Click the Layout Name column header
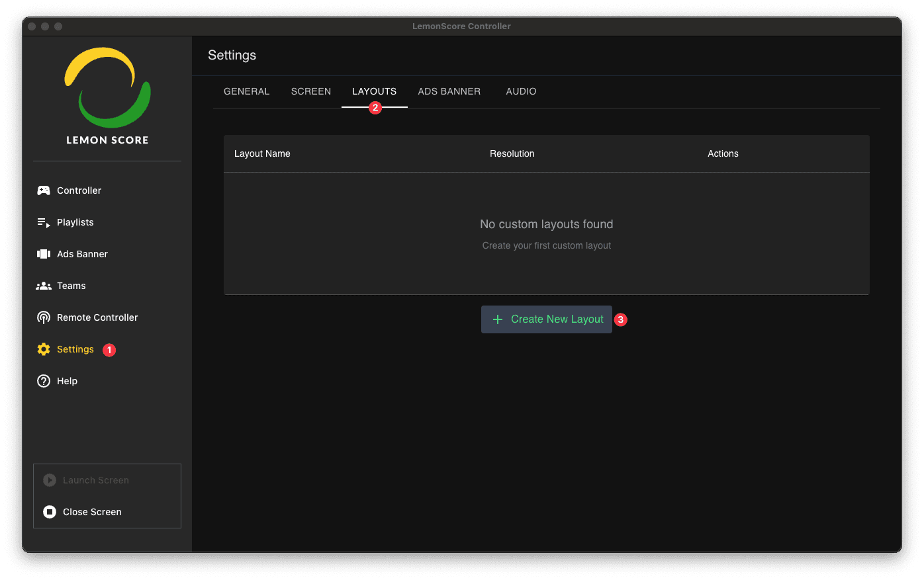This screenshot has height=580, width=924. [262, 153]
